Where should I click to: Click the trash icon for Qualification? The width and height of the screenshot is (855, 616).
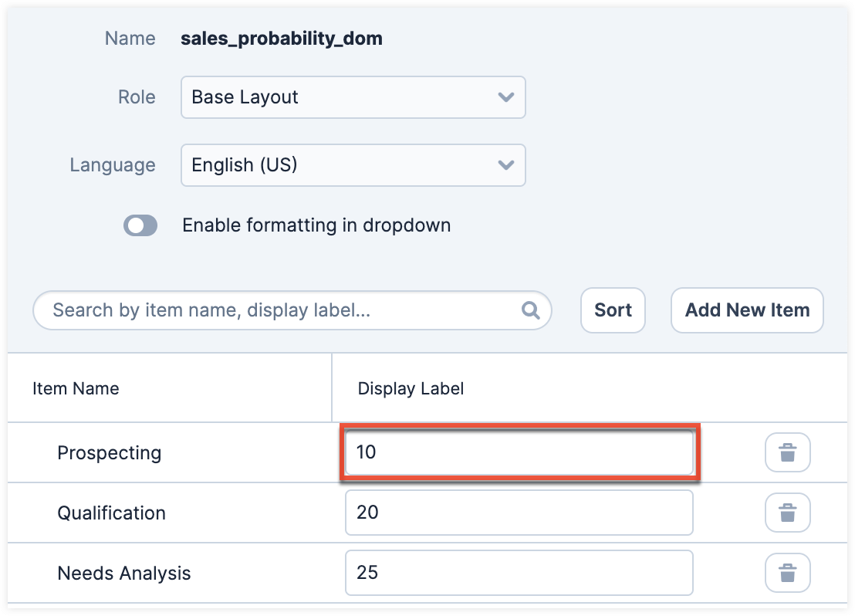pyautogui.click(x=787, y=513)
